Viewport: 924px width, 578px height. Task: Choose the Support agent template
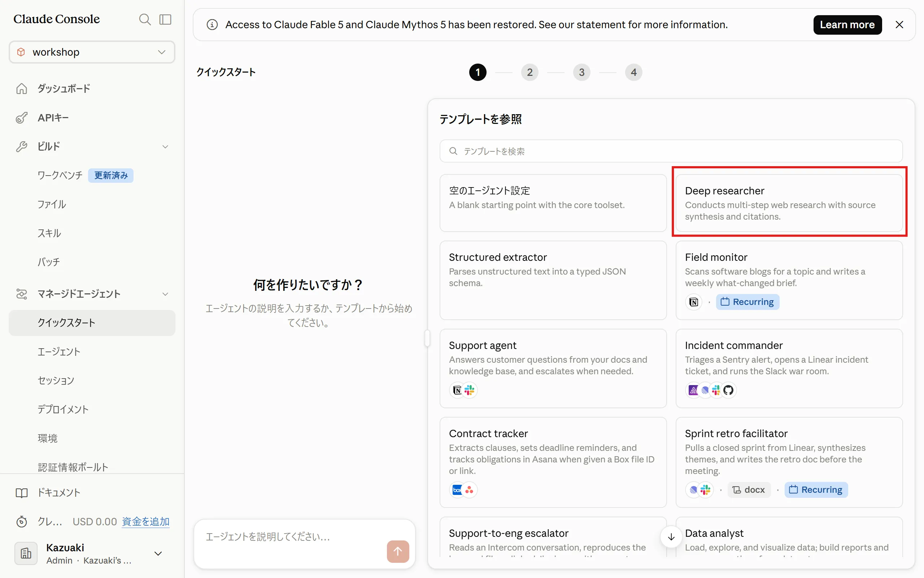pos(553,368)
